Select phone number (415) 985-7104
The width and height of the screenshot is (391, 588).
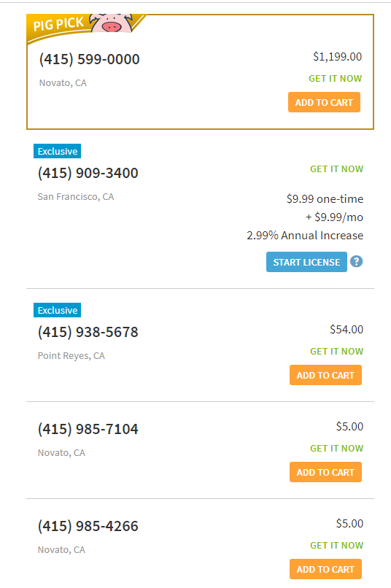pyautogui.click(x=88, y=429)
